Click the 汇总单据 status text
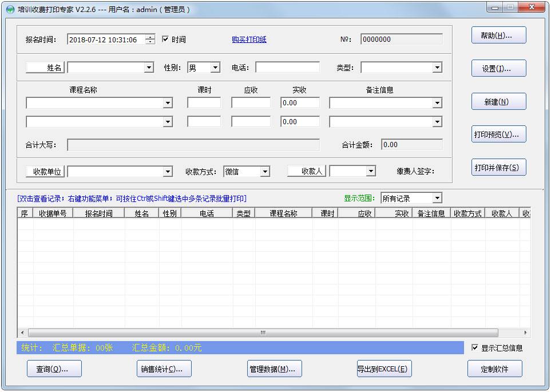 82,348
